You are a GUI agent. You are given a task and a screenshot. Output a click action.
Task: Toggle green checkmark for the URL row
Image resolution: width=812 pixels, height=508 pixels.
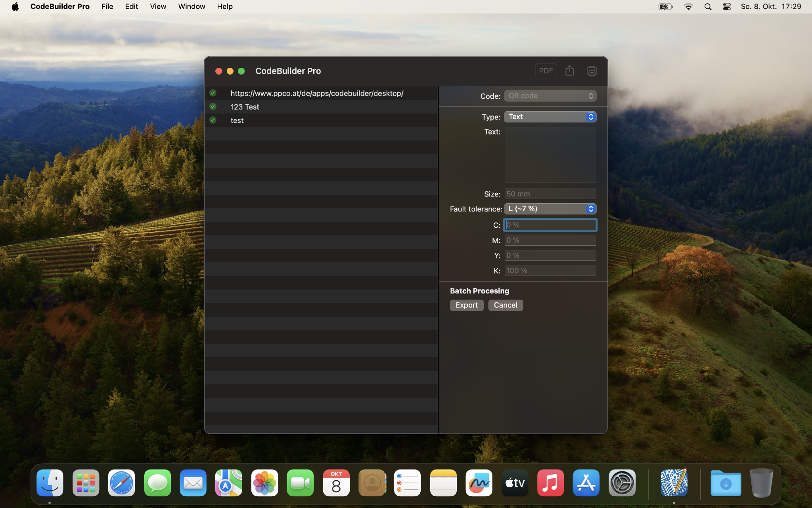coord(213,93)
